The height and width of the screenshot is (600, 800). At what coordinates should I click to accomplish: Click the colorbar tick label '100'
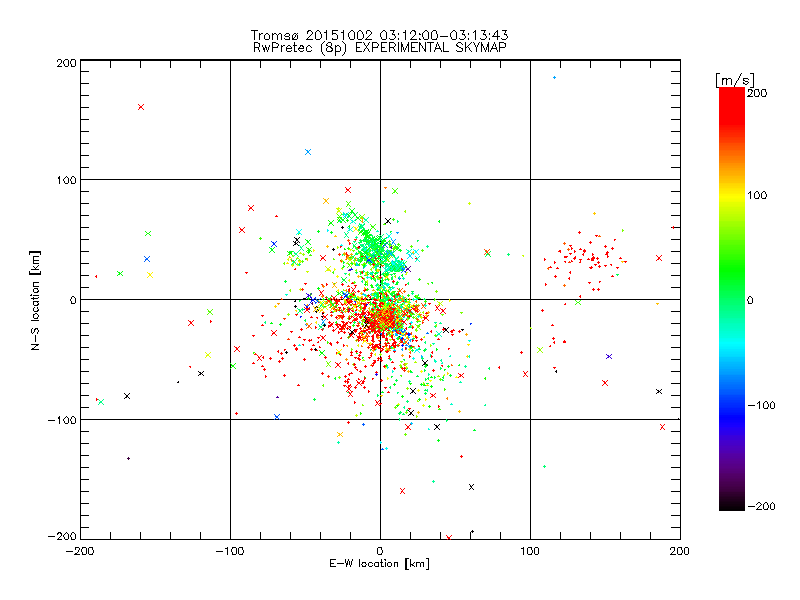[x=757, y=195]
